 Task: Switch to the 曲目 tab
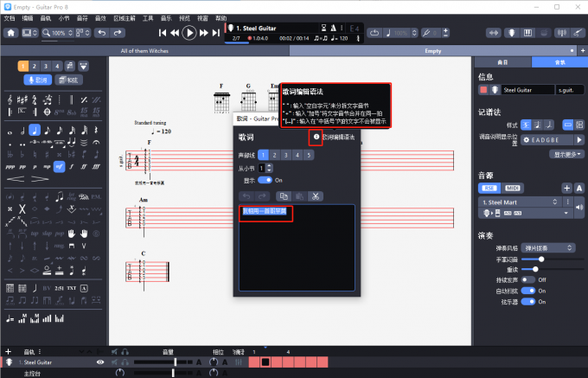click(502, 63)
